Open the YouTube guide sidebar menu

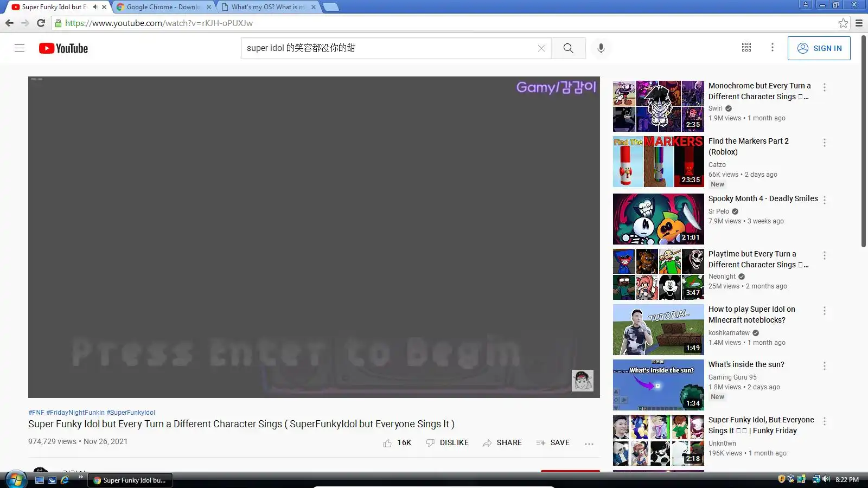click(x=20, y=48)
